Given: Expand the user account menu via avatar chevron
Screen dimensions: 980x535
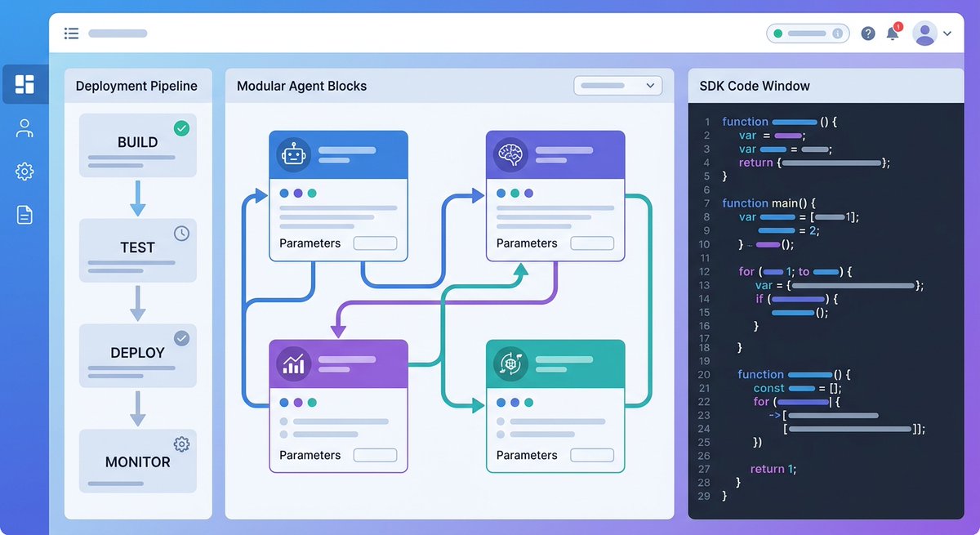Looking at the screenshot, I should click(x=947, y=33).
